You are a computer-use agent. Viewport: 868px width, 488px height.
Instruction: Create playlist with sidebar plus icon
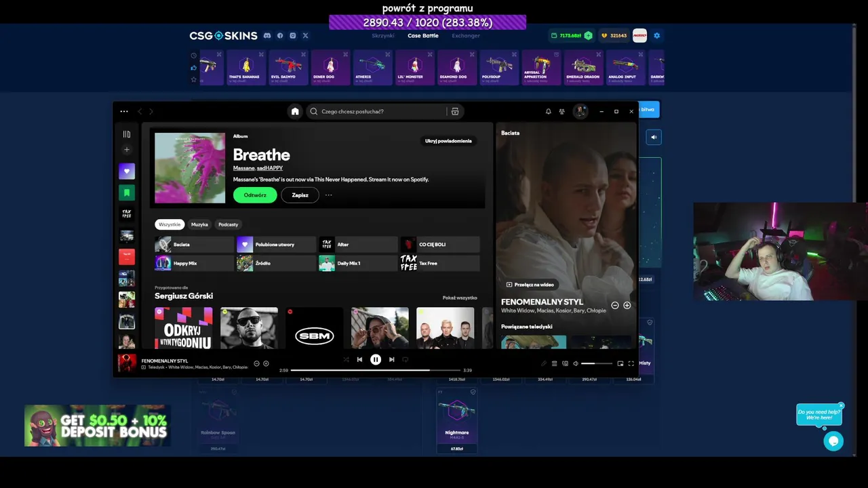pos(126,149)
